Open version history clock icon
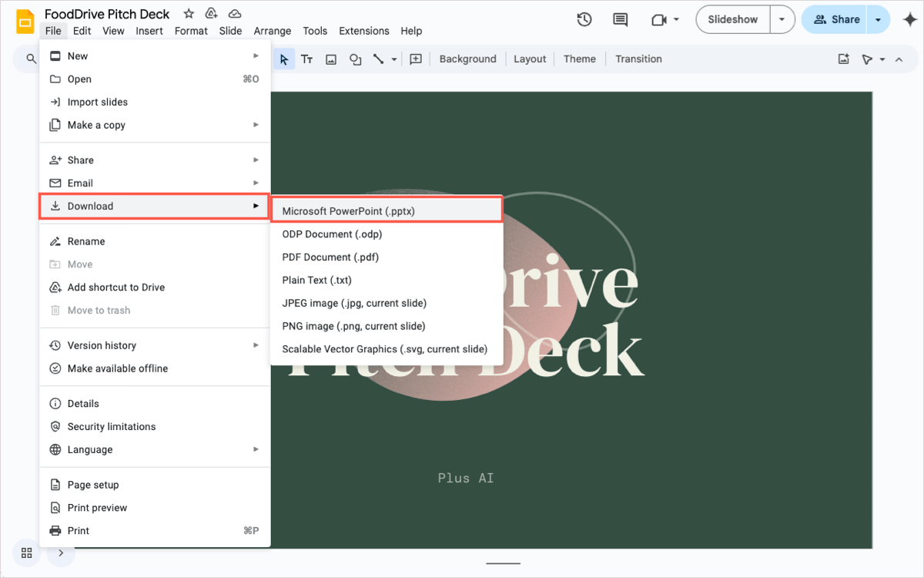The height and width of the screenshot is (578, 924). (584, 19)
